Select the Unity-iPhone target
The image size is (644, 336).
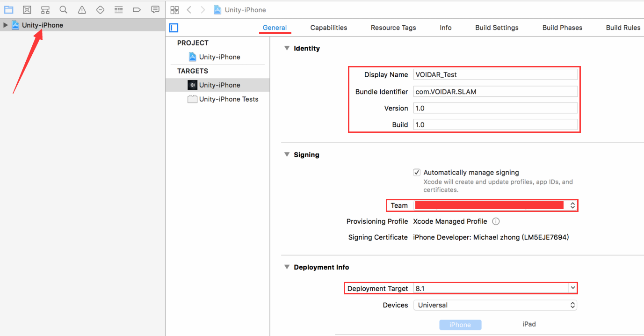pyautogui.click(x=219, y=85)
